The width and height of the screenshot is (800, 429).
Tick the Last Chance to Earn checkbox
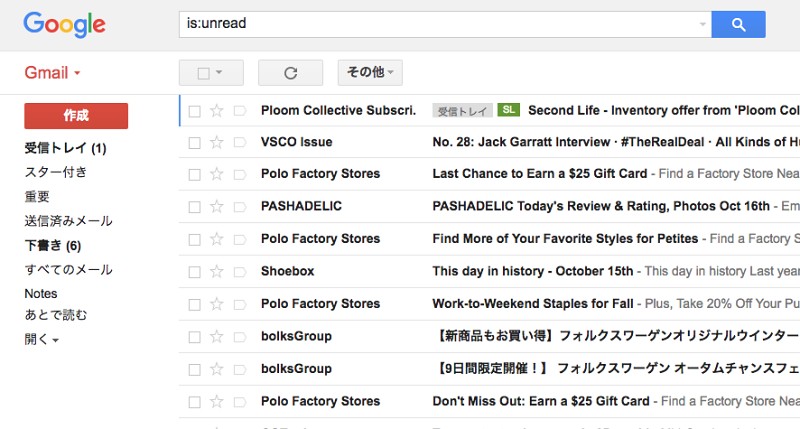[194, 174]
